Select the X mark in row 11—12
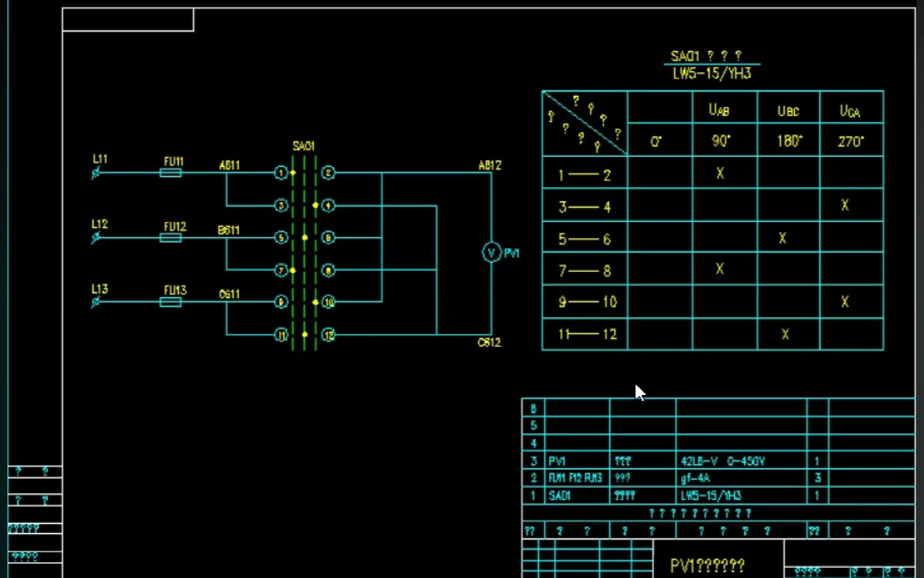The image size is (924, 578). click(x=785, y=334)
